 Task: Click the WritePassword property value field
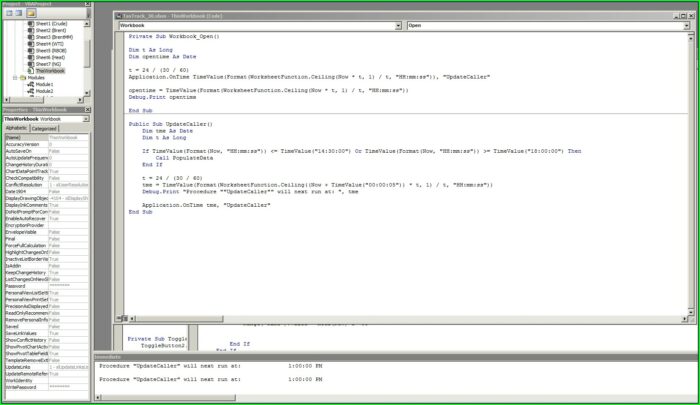click(x=68, y=387)
